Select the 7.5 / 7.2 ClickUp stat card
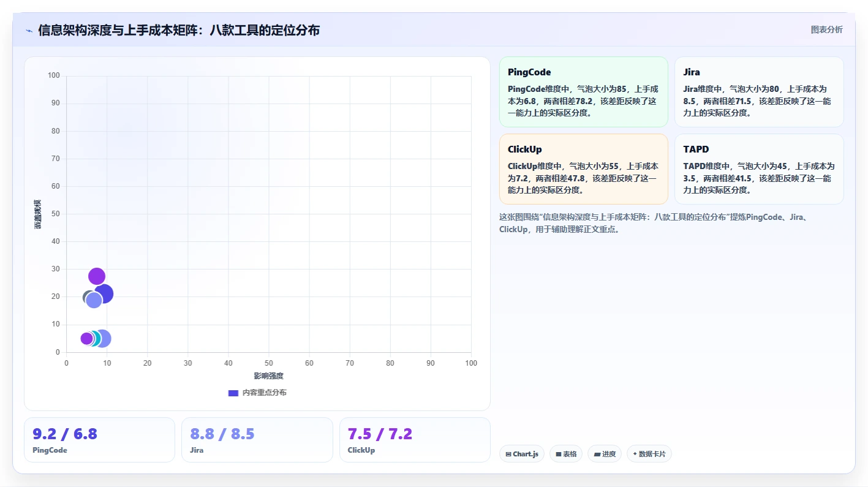Screen dimensions: 868x487 tap(415, 440)
